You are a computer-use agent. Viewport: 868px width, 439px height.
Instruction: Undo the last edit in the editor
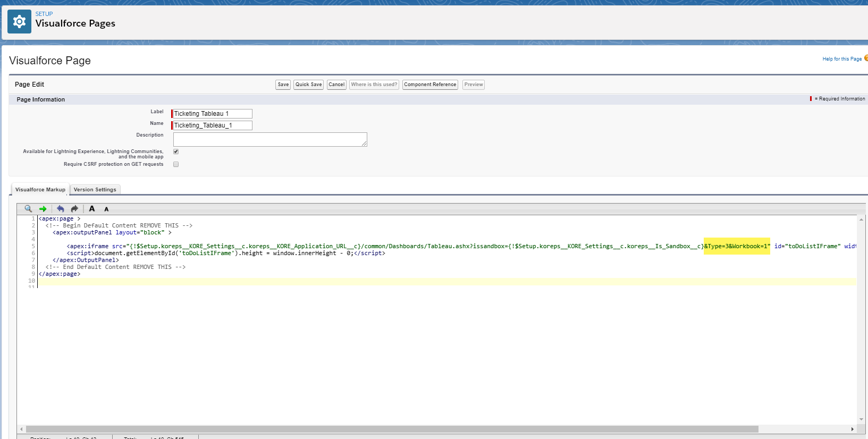61,209
